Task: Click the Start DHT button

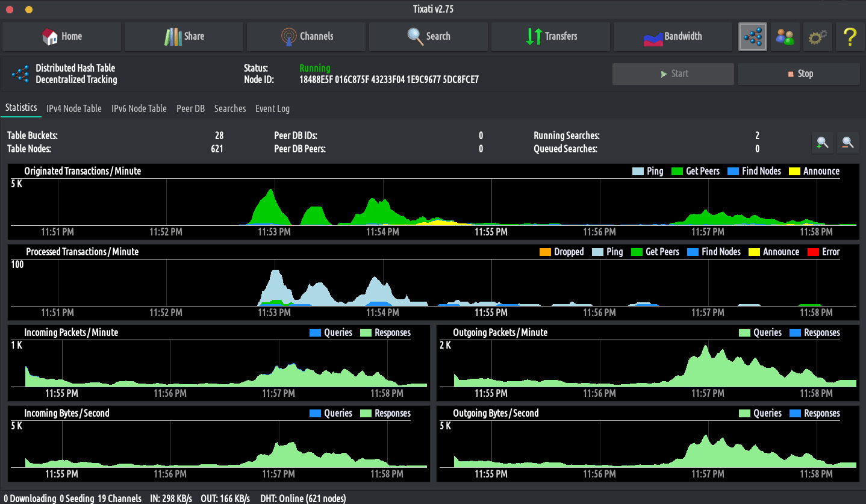Action: pyautogui.click(x=673, y=73)
